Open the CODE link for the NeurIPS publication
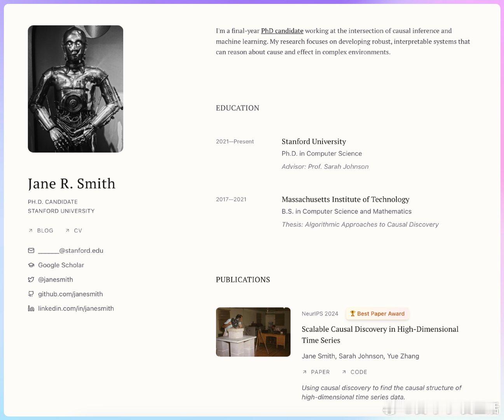This screenshot has width=504, height=420. (359, 372)
